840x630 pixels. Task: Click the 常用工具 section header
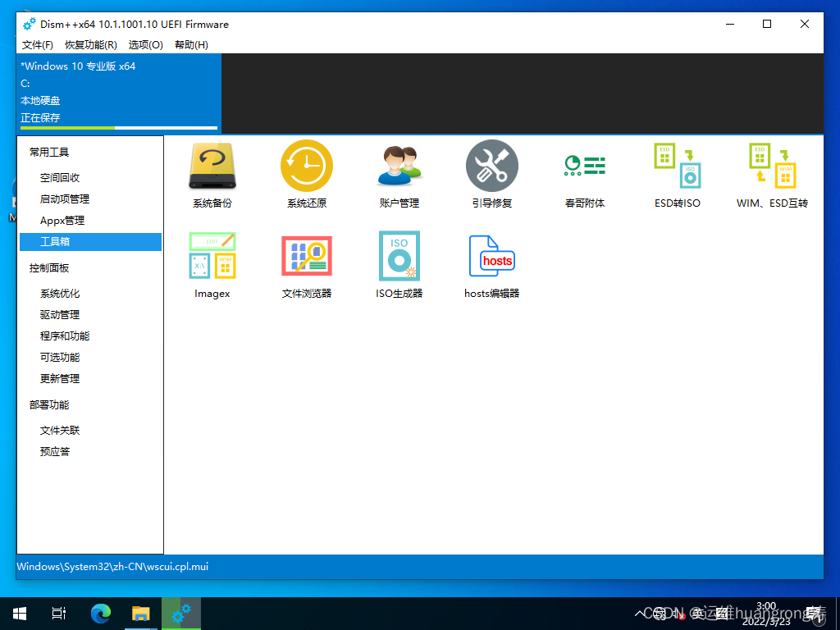coord(49,152)
